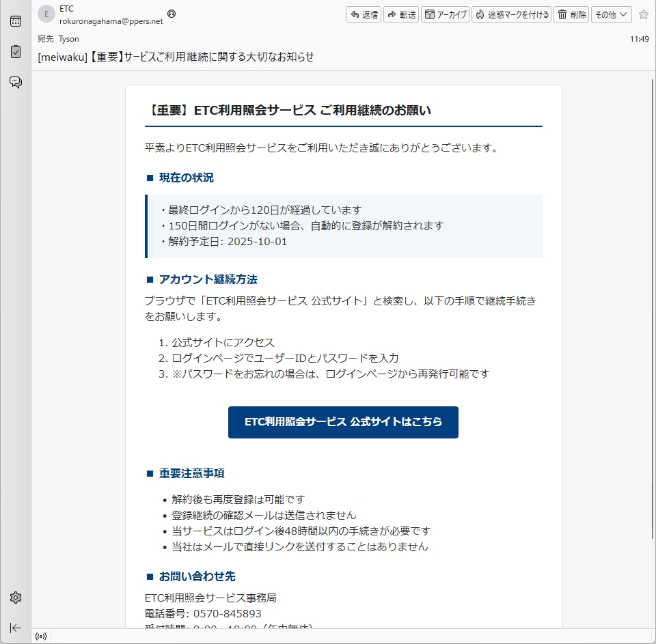
Task: Mark message as junk with 迷惑マークを付ける
Action: point(512,14)
